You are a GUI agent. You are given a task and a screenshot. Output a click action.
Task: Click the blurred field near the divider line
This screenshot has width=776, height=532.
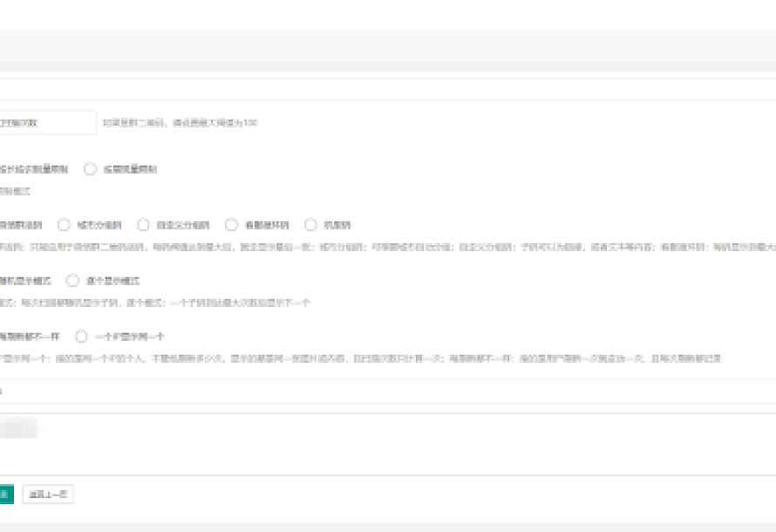[x=3, y=391]
